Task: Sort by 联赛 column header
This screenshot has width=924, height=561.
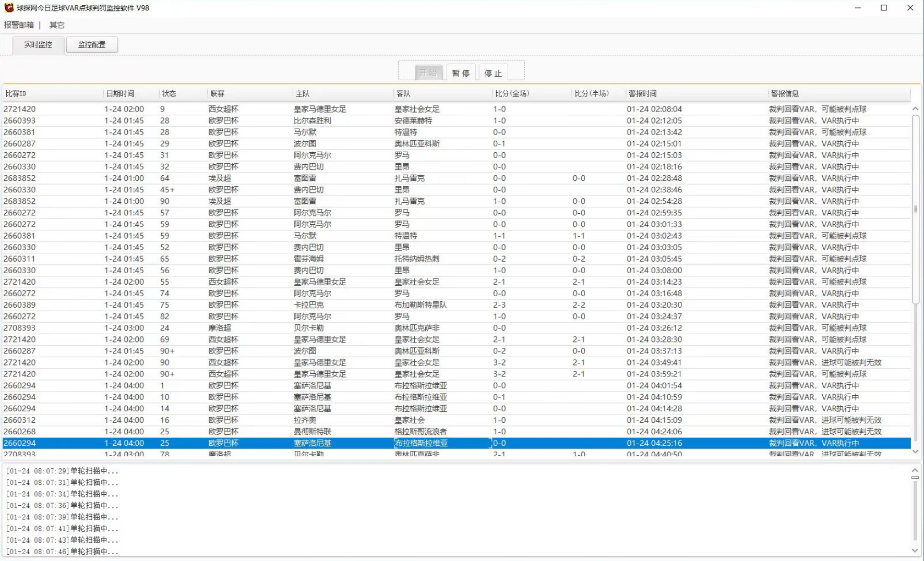Action: pos(250,94)
